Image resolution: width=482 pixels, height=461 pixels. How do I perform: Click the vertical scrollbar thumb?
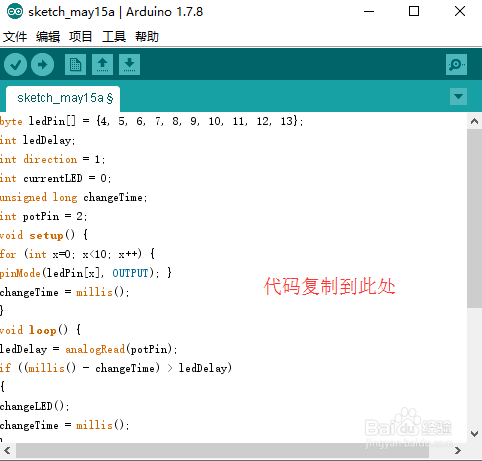click(474, 219)
